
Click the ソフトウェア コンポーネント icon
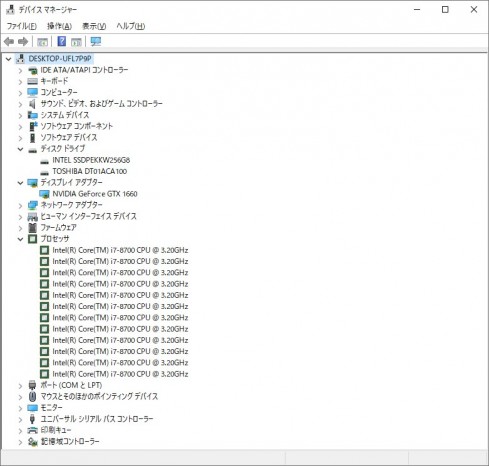[33, 126]
